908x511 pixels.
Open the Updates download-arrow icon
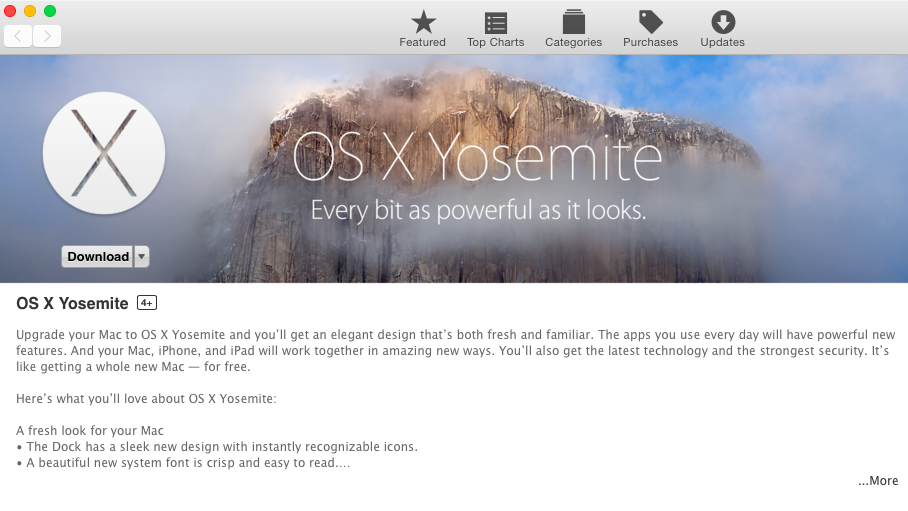pyautogui.click(x=723, y=23)
